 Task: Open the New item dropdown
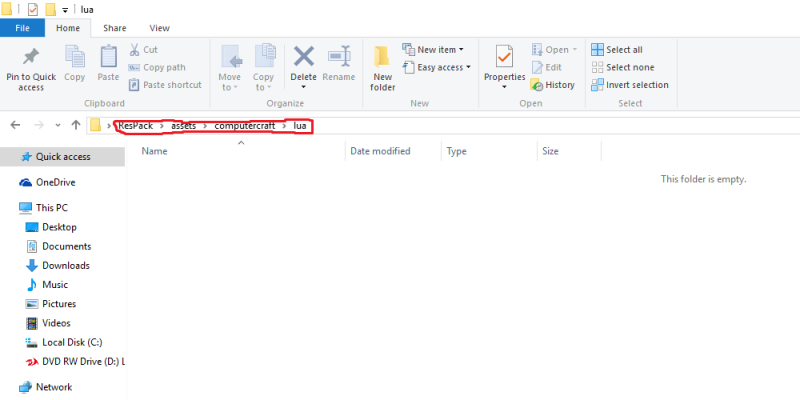[x=433, y=49]
